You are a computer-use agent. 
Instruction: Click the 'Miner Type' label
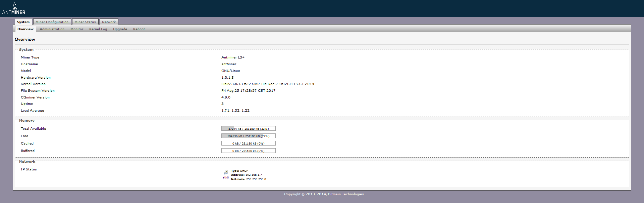pyautogui.click(x=30, y=57)
